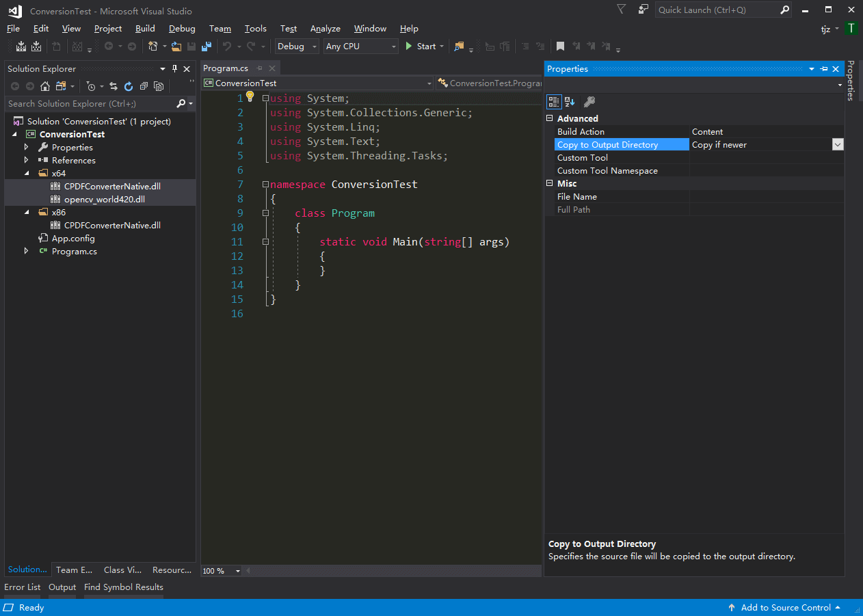Screen dimensions: 863x616
Task: Close the Program.cs tab
Action: click(x=272, y=68)
